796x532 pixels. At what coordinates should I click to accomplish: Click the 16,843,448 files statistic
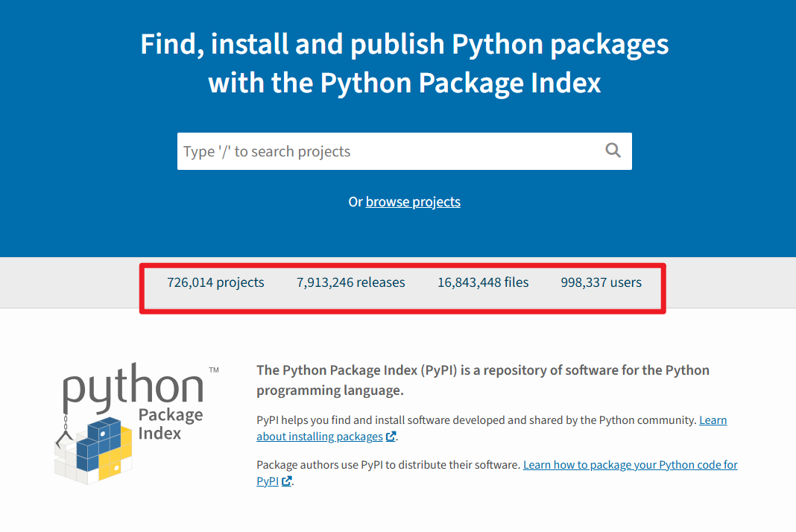click(x=483, y=282)
